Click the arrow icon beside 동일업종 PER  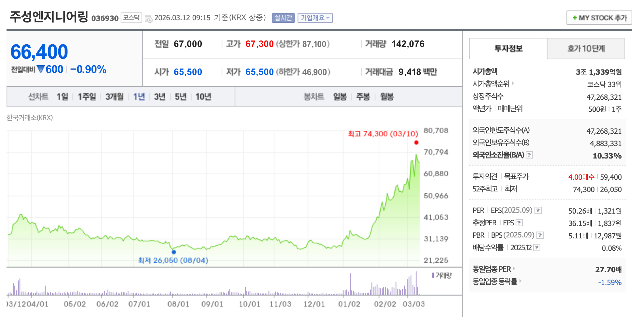514,268
